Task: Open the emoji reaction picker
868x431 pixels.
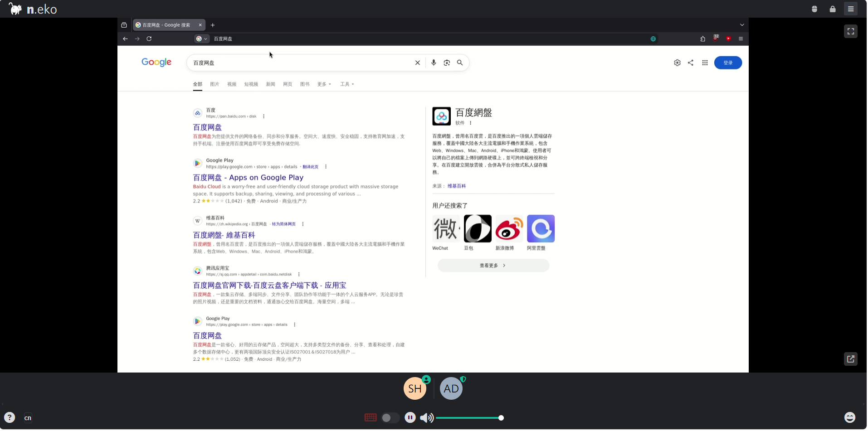Action: (x=850, y=418)
